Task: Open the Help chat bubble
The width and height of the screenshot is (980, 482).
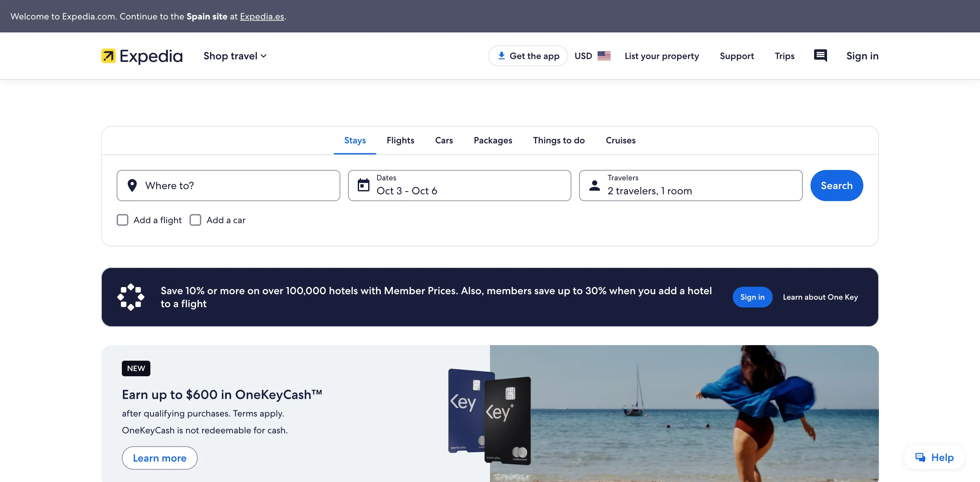Action: point(934,457)
